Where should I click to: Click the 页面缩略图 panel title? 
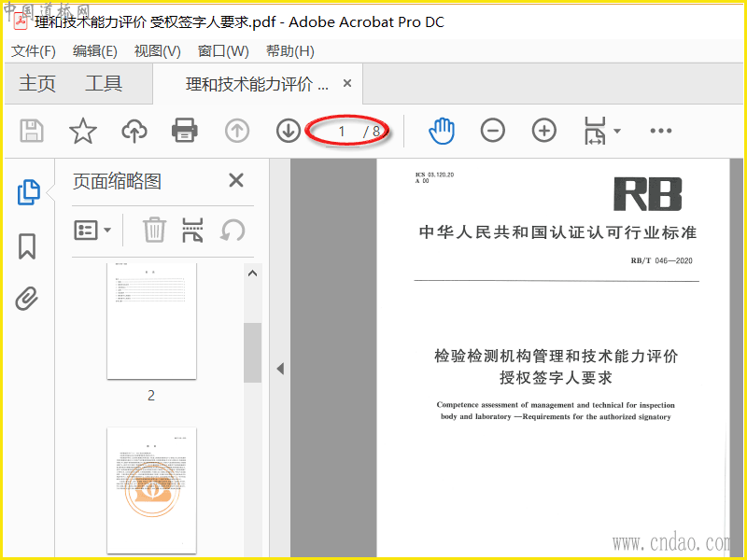[117, 181]
